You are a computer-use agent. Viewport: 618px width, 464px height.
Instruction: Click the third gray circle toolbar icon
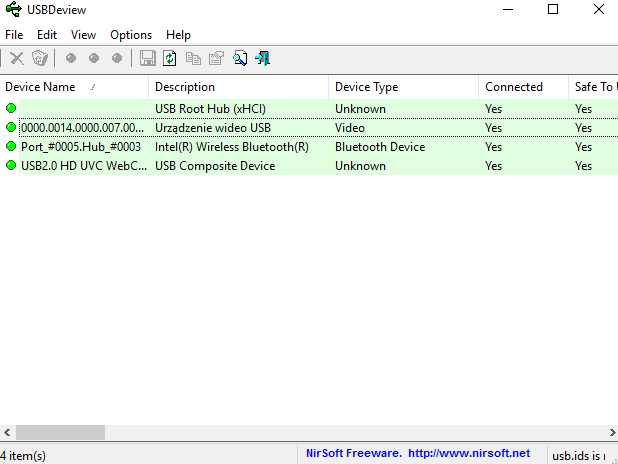point(117,58)
